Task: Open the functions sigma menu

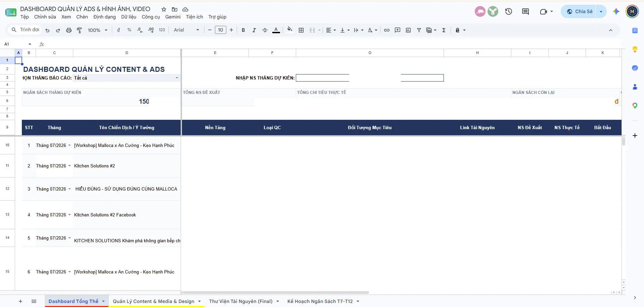Action: [444, 30]
